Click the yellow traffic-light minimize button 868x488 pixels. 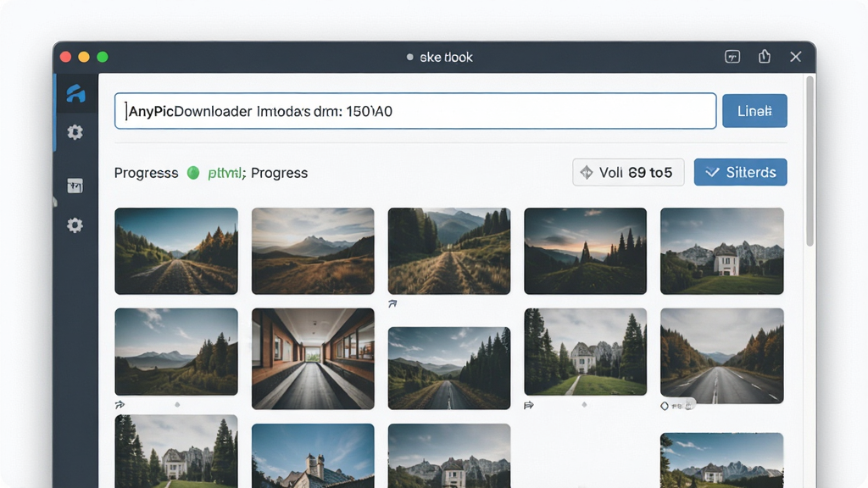click(84, 57)
